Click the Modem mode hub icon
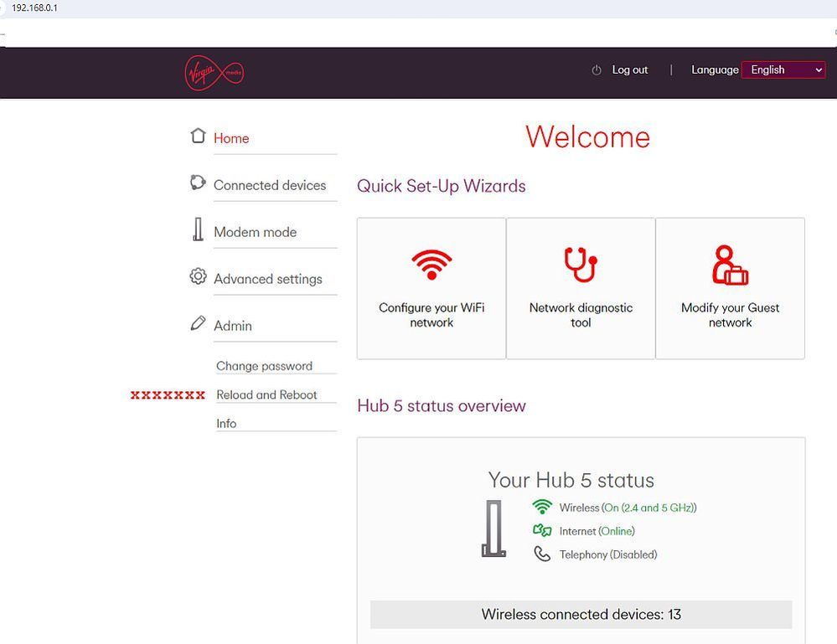 coord(198,229)
